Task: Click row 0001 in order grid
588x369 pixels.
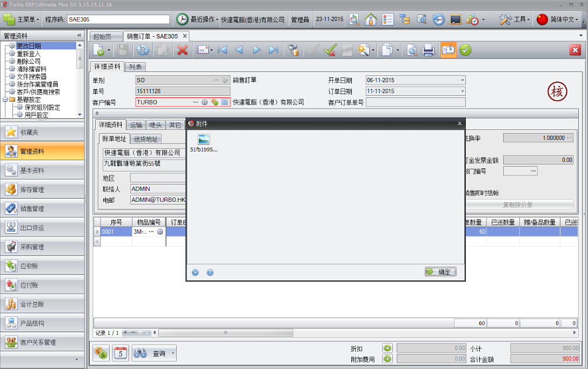Action: click(x=336, y=232)
